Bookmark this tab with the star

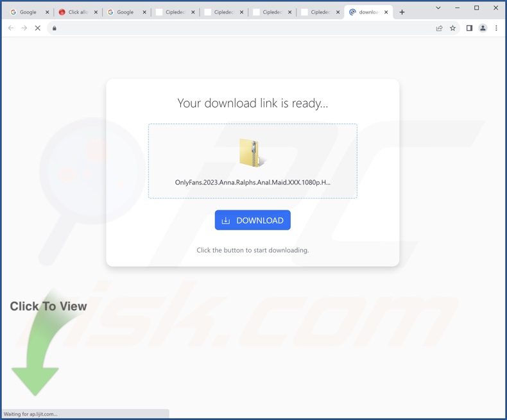pyautogui.click(x=452, y=28)
